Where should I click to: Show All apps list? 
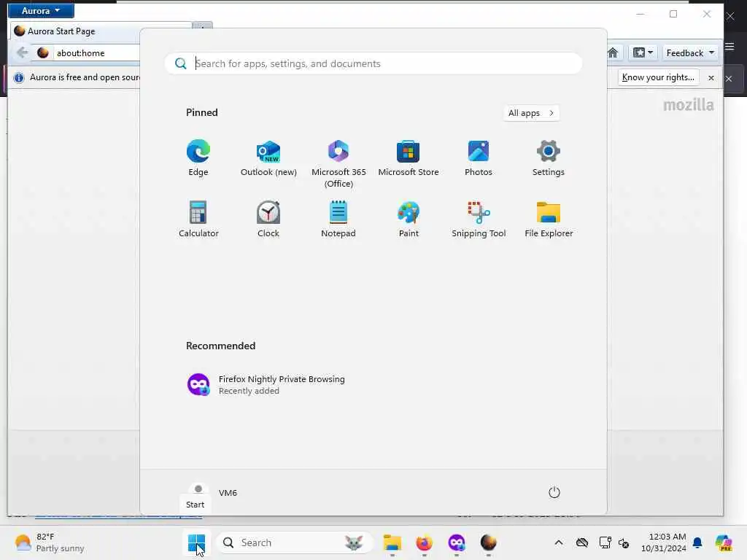(x=531, y=113)
